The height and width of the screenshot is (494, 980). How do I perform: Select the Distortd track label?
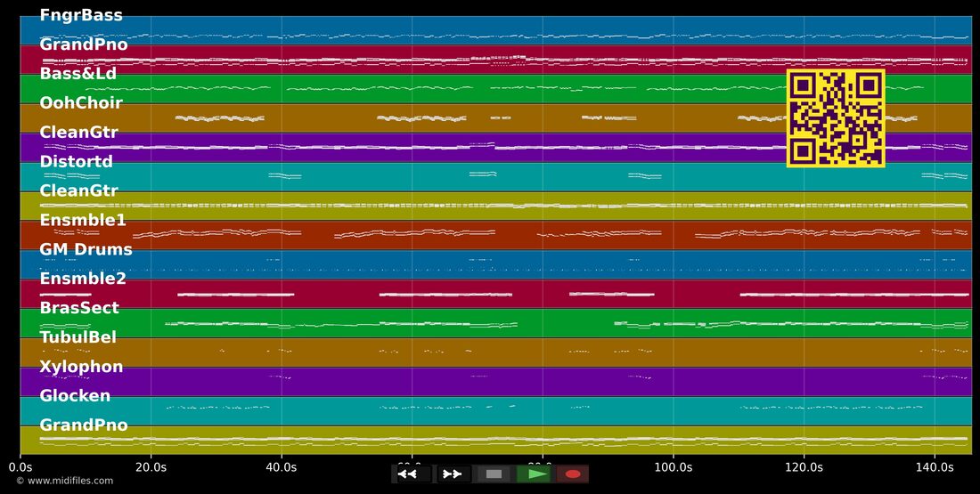77,161
